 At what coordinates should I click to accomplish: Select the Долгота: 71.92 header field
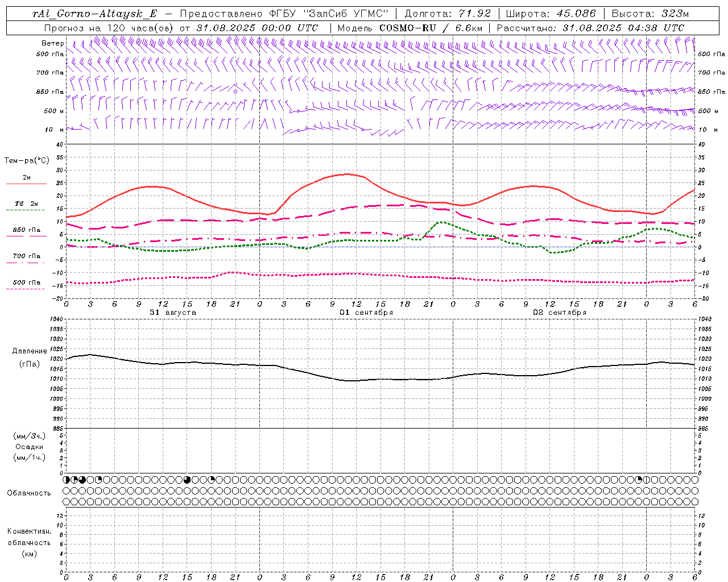(447, 14)
